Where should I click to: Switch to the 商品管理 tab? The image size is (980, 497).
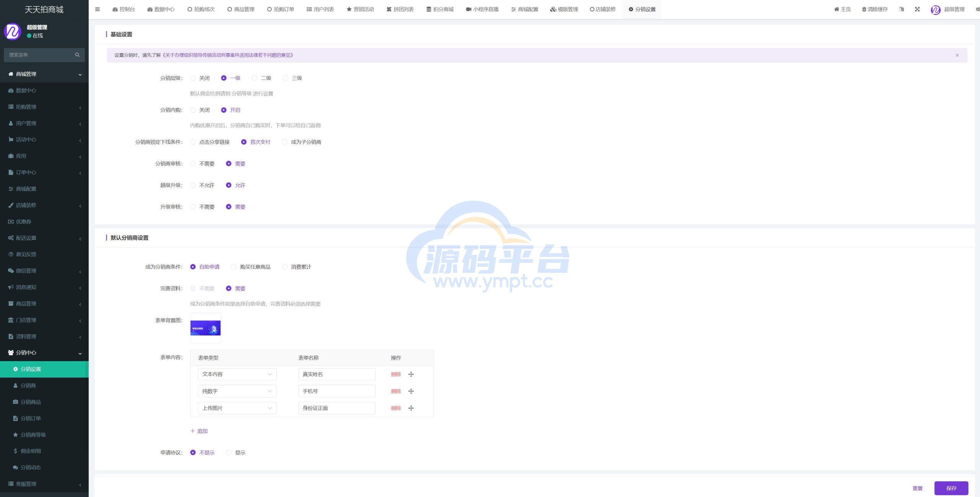pos(241,9)
